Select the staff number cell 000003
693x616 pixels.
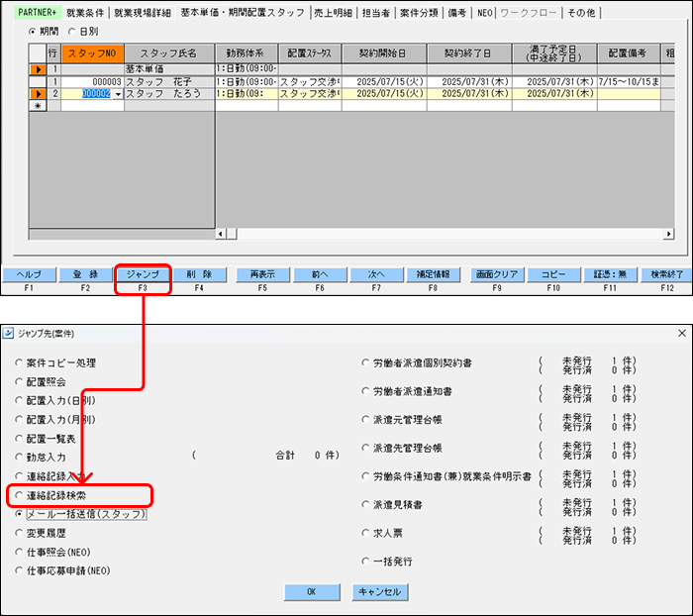(x=92, y=82)
